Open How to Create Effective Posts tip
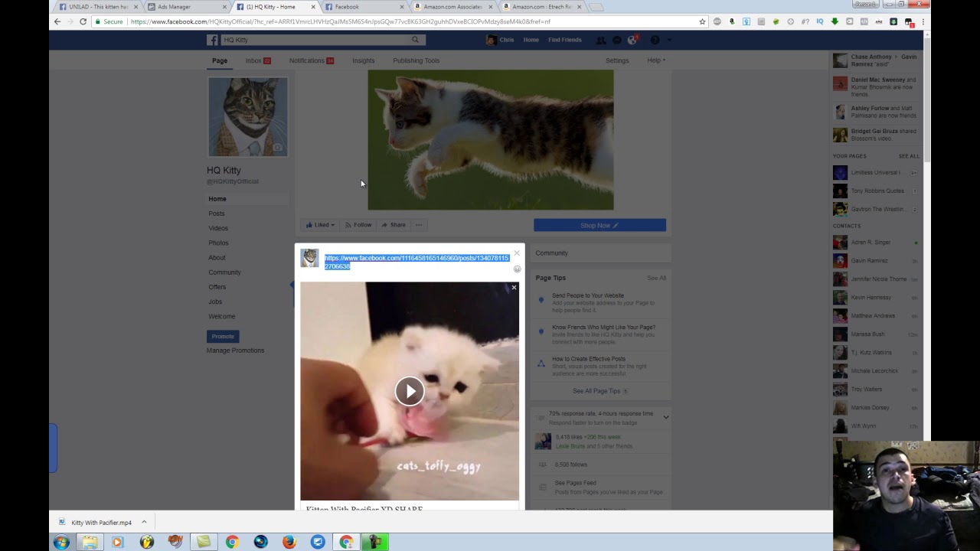Screen dimensions: 980x551 589,359
